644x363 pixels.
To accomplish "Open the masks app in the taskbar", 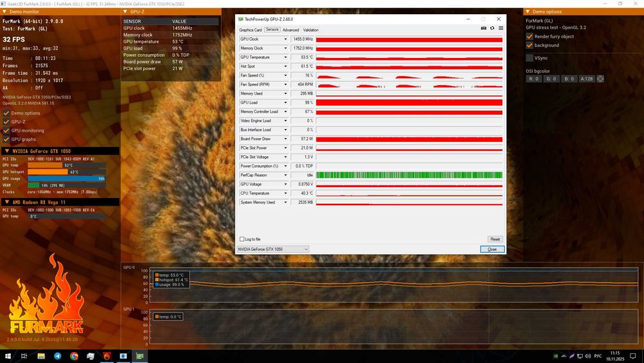I will [90, 356].
